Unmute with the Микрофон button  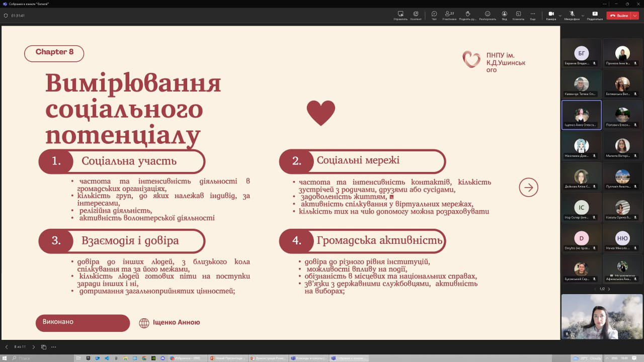[572, 16]
